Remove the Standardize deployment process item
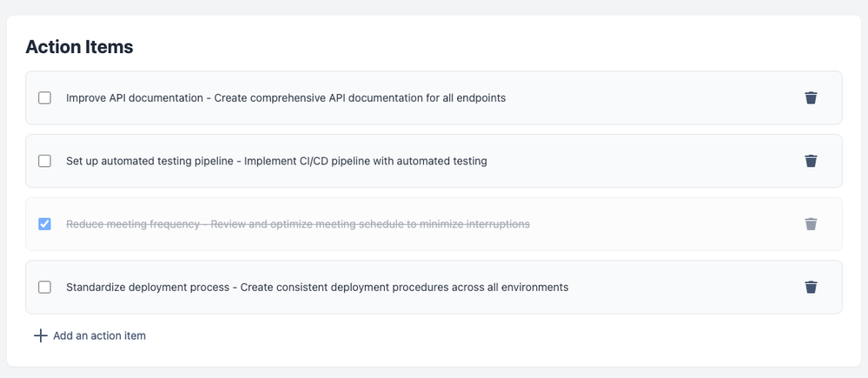This screenshot has width=868, height=378. click(x=811, y=287)
